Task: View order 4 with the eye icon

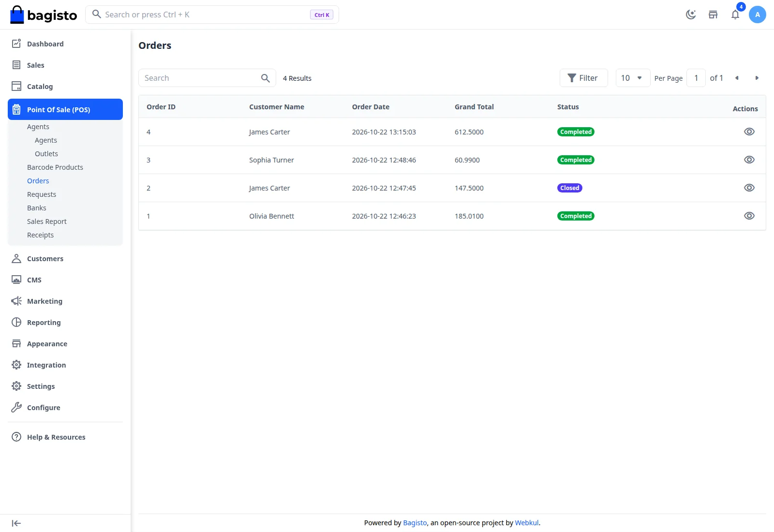Action: (749, 132)
